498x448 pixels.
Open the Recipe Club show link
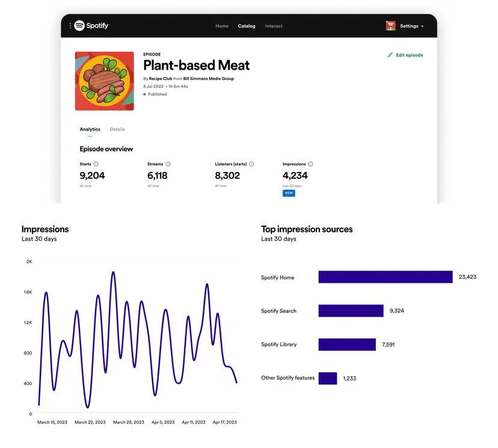point(161,78)
